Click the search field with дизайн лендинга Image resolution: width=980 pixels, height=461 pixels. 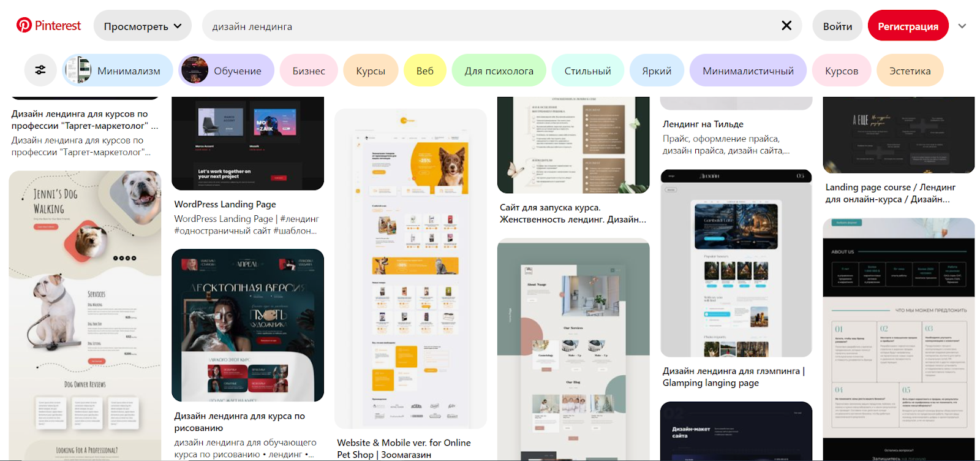490,26
